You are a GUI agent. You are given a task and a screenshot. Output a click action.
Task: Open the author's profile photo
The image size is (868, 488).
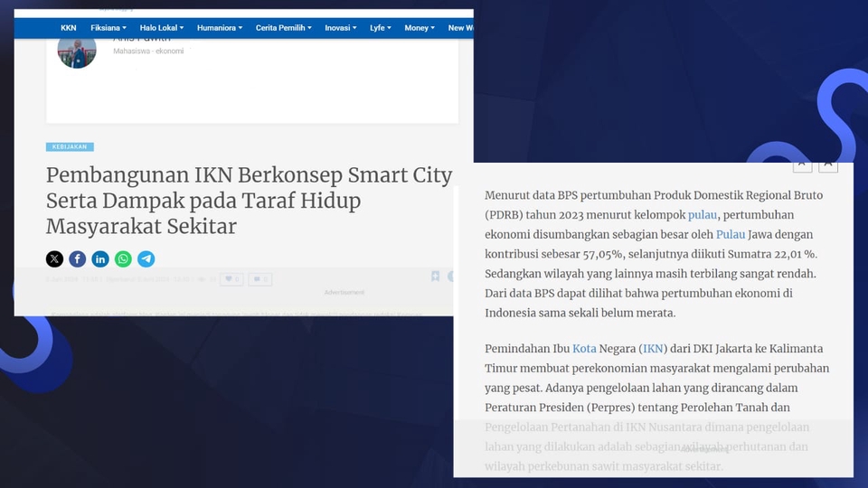(77, 52)
